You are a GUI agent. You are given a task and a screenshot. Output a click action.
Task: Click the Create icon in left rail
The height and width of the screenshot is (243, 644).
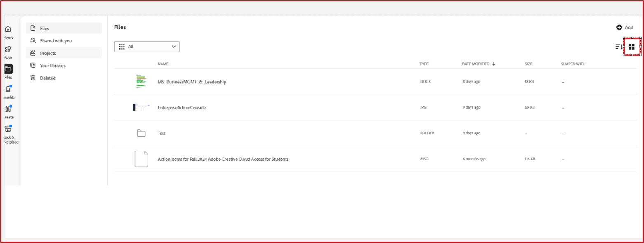tap(8, 109)
